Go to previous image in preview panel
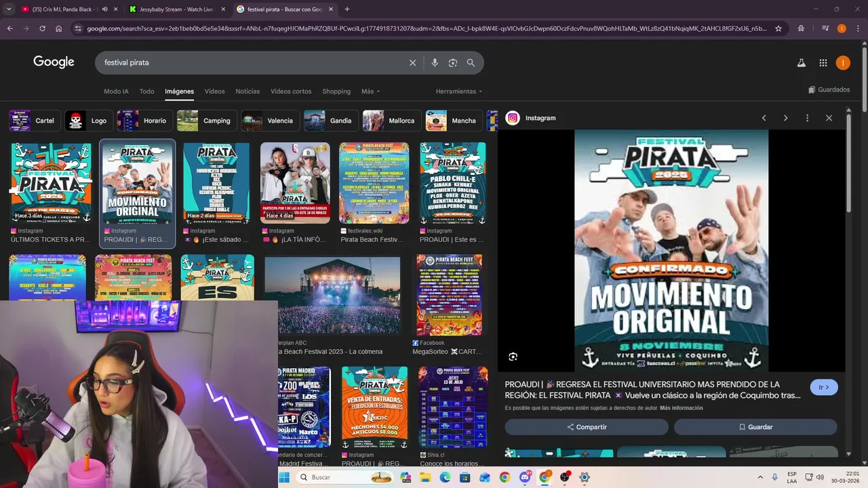This screenshot has width=868, height=488. (764, 118)
